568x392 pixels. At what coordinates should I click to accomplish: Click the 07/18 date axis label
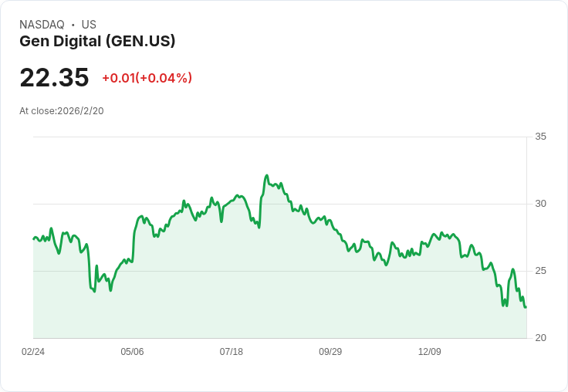tap(231, 352)
